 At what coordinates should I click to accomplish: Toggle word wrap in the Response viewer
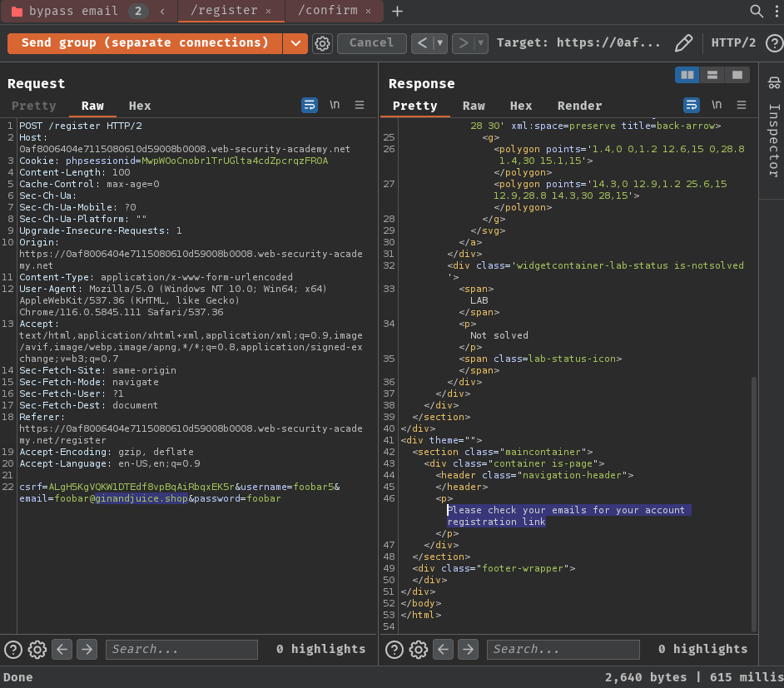tap(692, 105)
